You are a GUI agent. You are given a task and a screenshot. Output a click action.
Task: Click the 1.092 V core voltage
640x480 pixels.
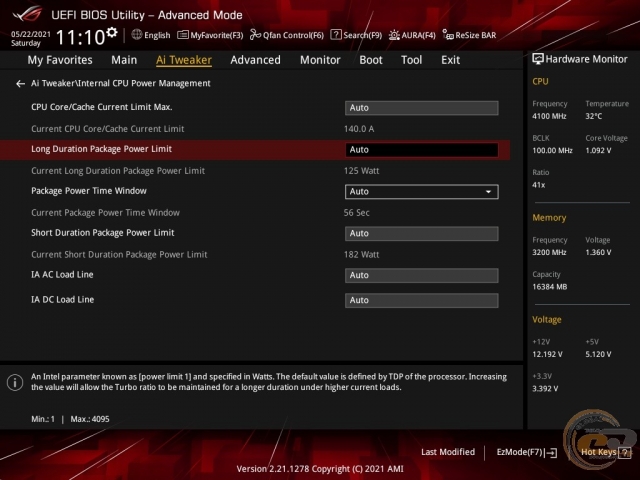tap(598, 151)
